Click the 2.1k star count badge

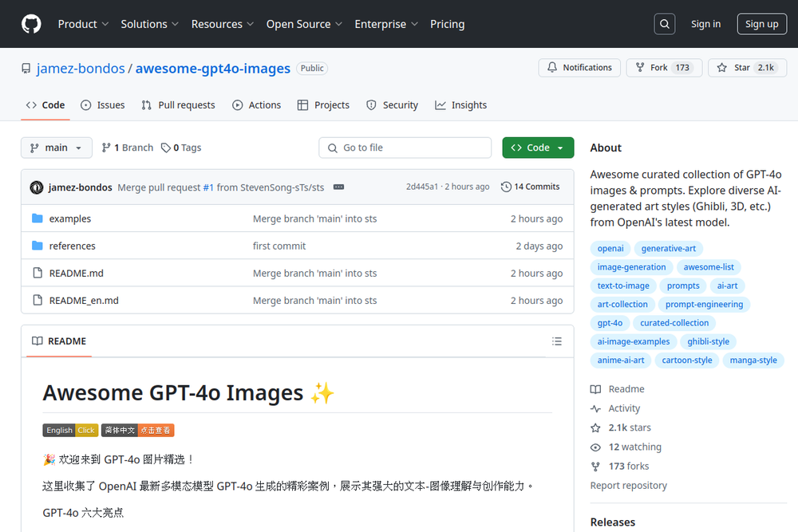coord(766,68)
